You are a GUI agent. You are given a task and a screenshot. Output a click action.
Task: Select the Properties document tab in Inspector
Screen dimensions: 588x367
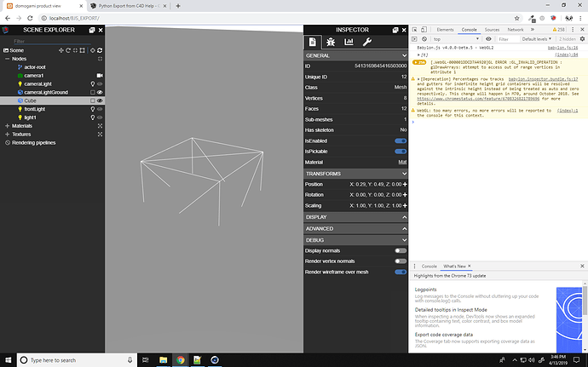pyautogui.click(x=314, y=42)
